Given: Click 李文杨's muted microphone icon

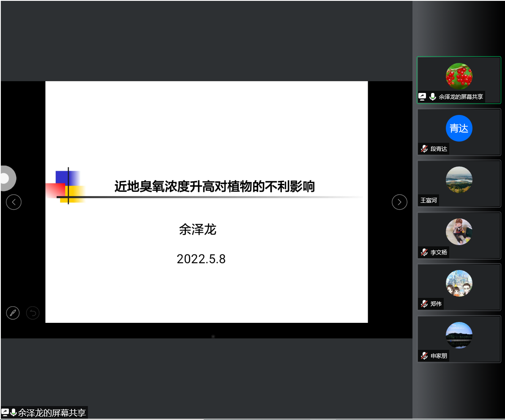Looking at the screenshot, I should 424,252.
